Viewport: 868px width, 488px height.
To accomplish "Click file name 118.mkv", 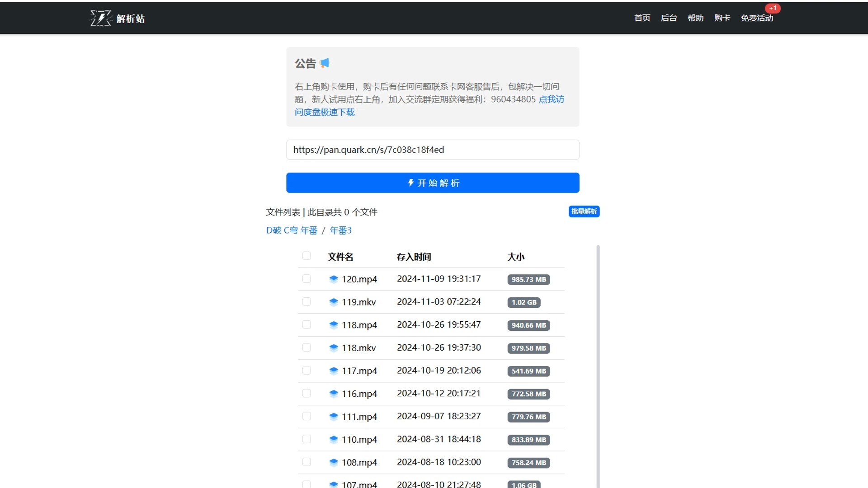I will (359, 348).
